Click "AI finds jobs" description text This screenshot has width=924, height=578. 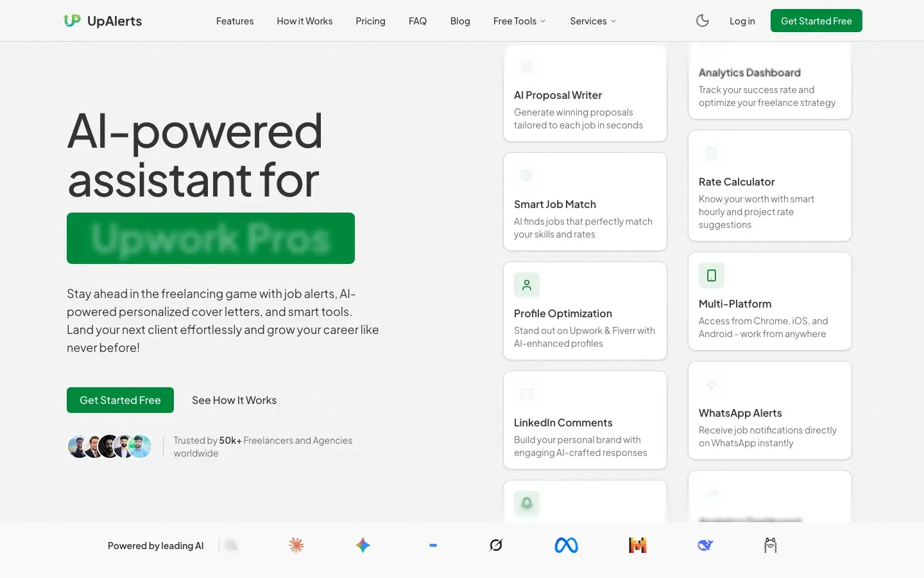(x=583, y=228)
